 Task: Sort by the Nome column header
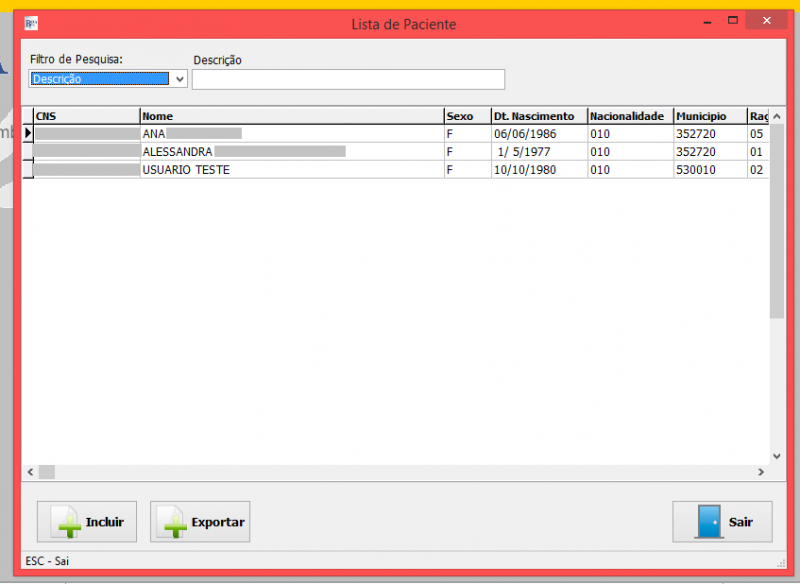click(x=290, y=116)
